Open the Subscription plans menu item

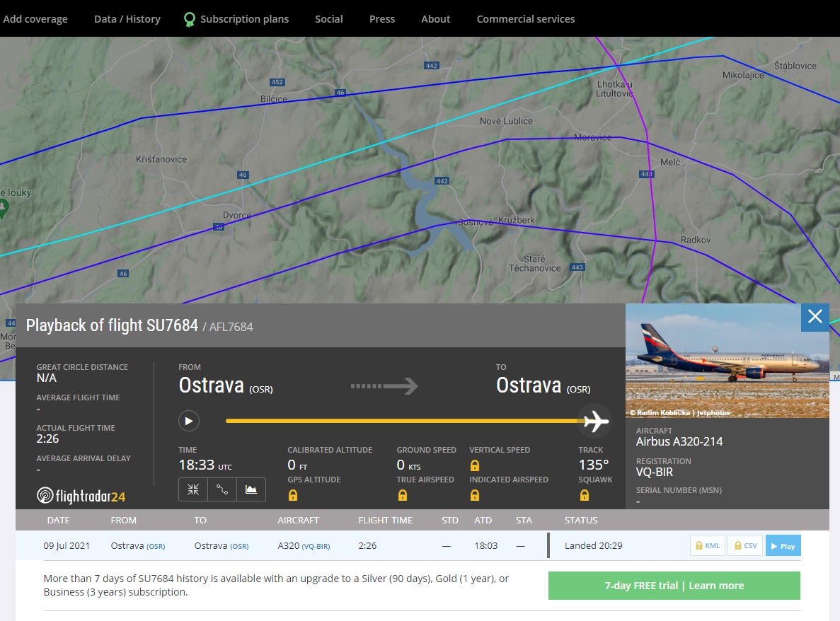[x=244, y=19]
